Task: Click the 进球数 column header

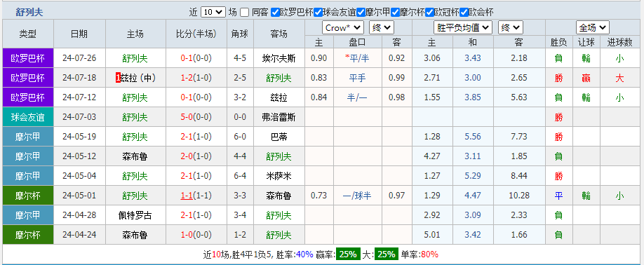Action: pyautogui.click(x=619, y=42)
